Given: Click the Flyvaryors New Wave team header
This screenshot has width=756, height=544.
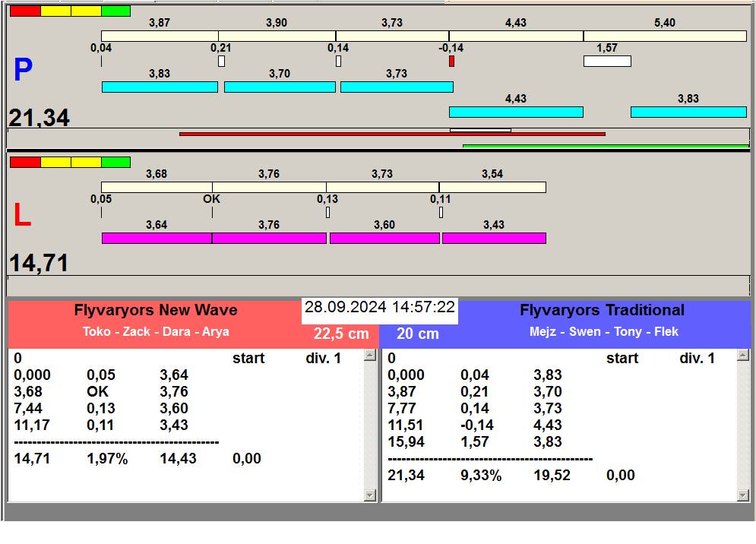Looking at the screenshot, I should click(156, 310).
